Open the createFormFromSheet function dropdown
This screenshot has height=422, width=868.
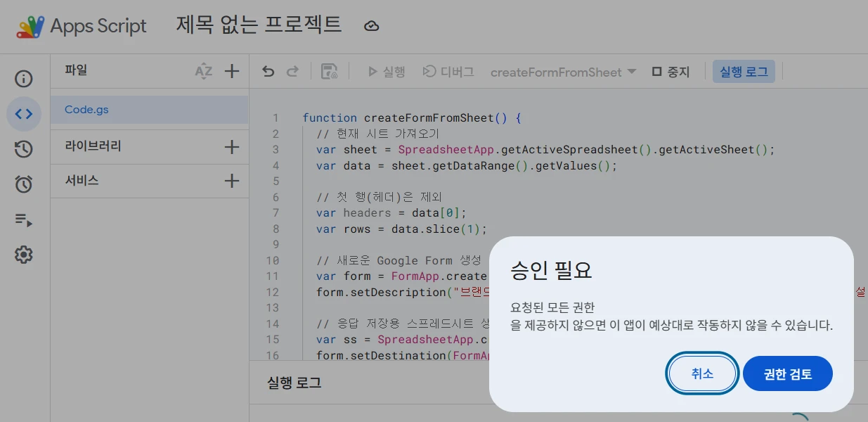click(563, 72)
